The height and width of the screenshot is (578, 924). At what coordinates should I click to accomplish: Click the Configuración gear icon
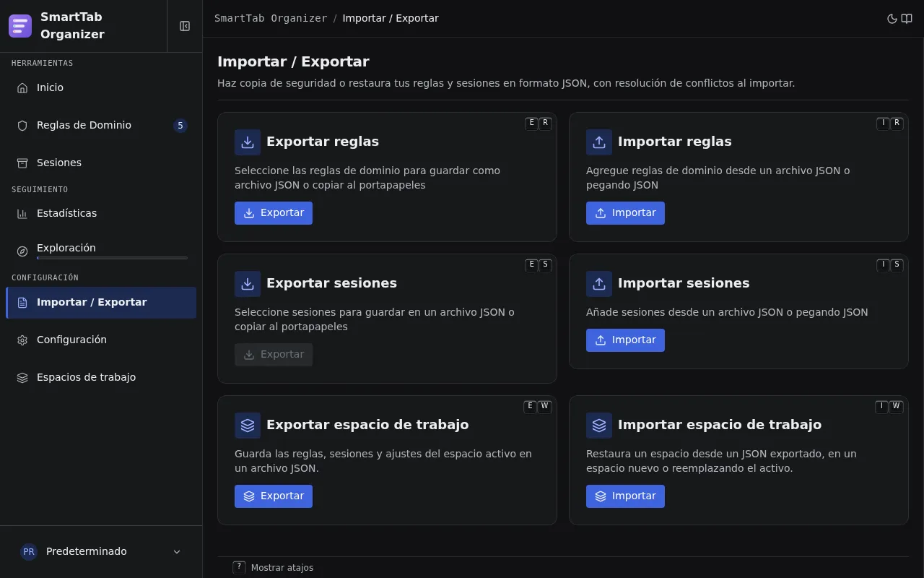click(x=22, y=340)
